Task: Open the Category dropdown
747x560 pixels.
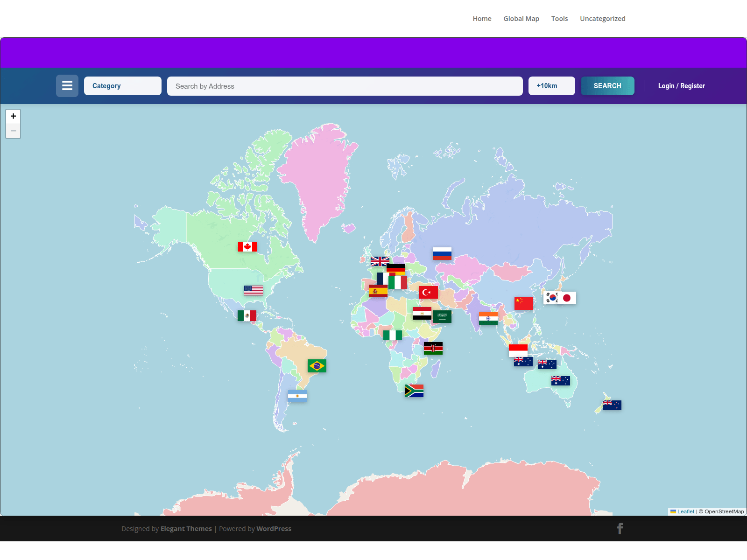Action: 123,86
